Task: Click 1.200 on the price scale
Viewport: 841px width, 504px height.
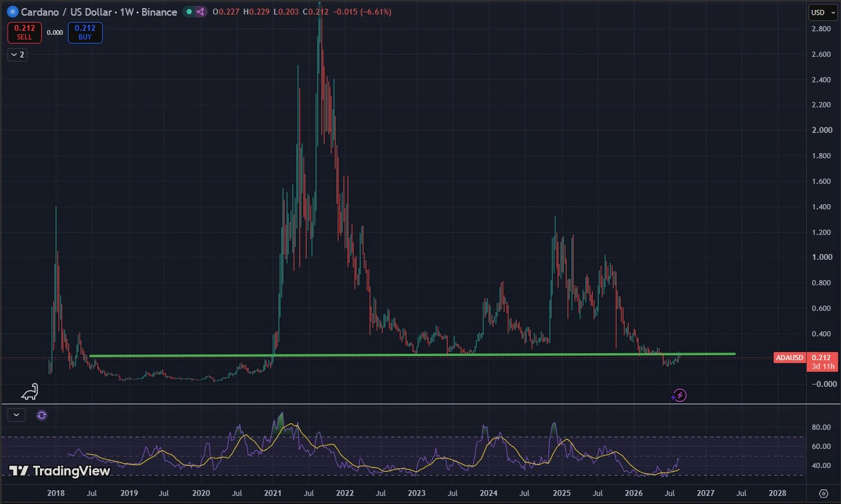Action: coord(821,233)
